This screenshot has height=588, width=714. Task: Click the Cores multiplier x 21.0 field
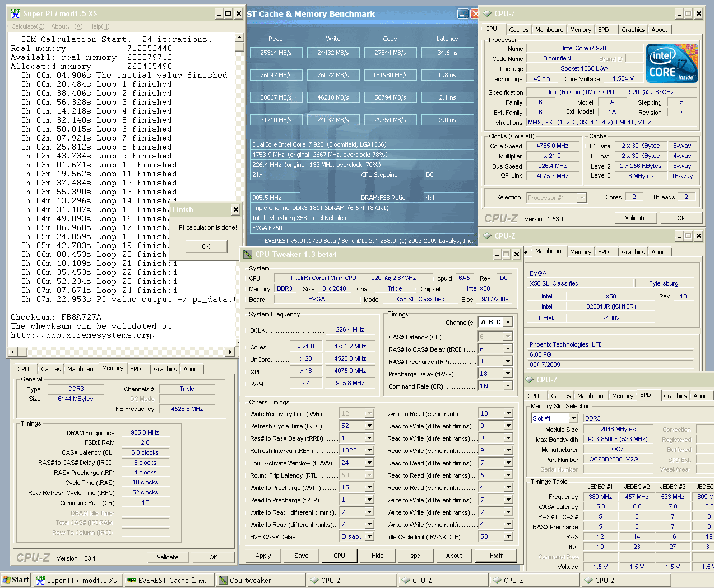point(305,346)
